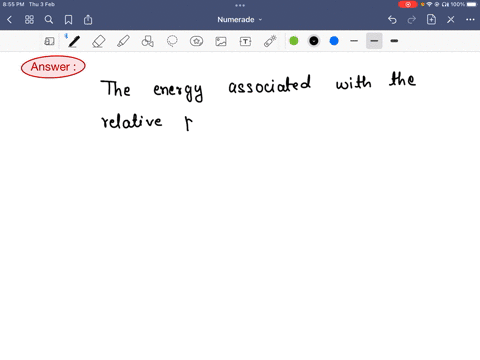This screenshot has width=480, height=360.
Task: Open the page thumbnails grid view
Action: click(29, 20)
